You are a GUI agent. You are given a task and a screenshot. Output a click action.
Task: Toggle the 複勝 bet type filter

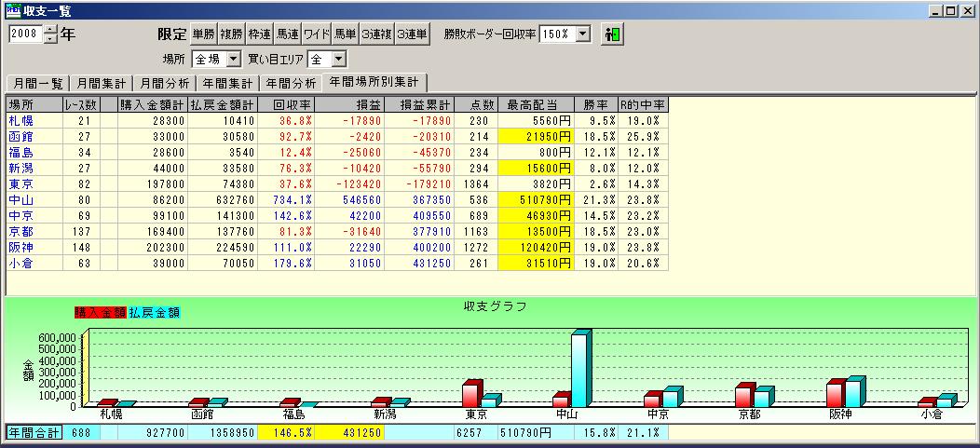point(231,34)
